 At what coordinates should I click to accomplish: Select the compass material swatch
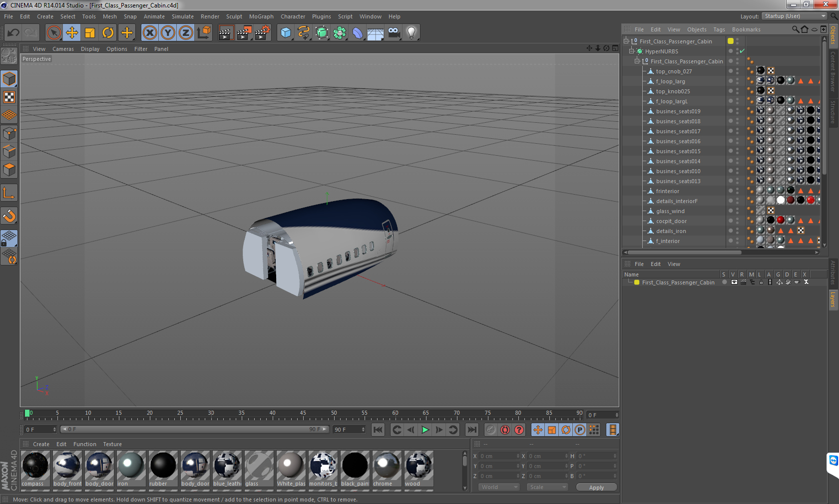[35, 468]
